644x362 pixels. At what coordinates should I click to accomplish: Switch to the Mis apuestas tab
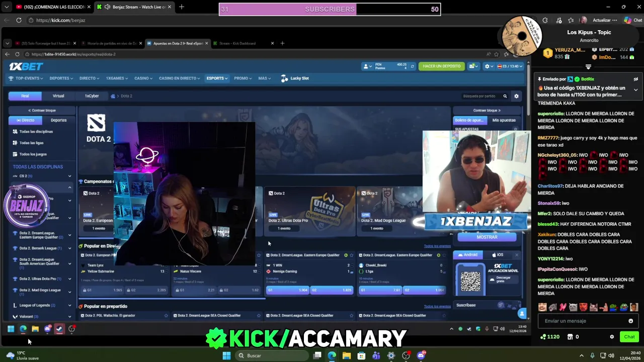[504, 120]
